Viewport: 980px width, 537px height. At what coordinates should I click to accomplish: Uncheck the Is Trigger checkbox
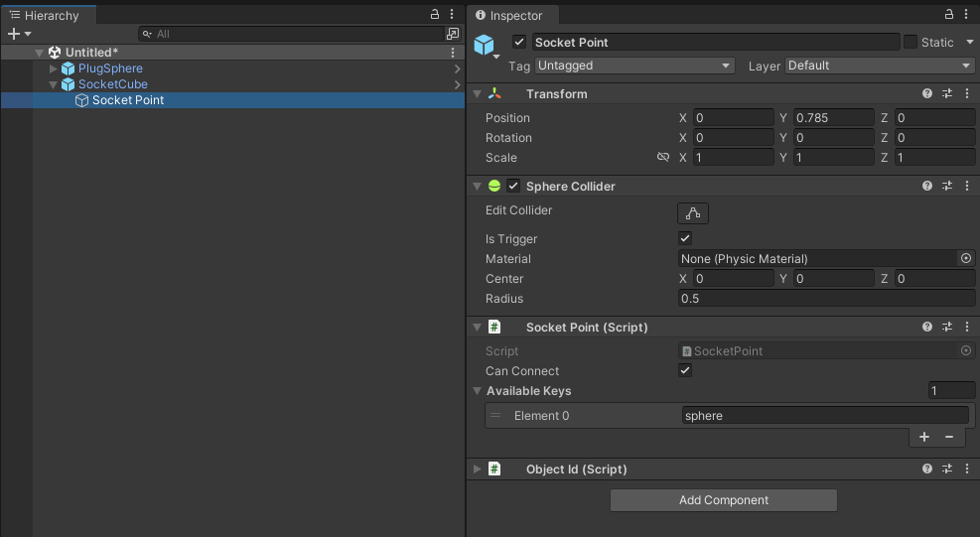click(685, 238)
